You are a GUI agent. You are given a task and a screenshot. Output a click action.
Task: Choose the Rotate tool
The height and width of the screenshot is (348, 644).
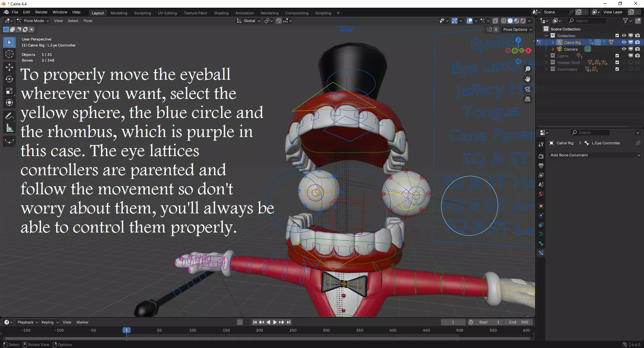[x=9, y=79]
